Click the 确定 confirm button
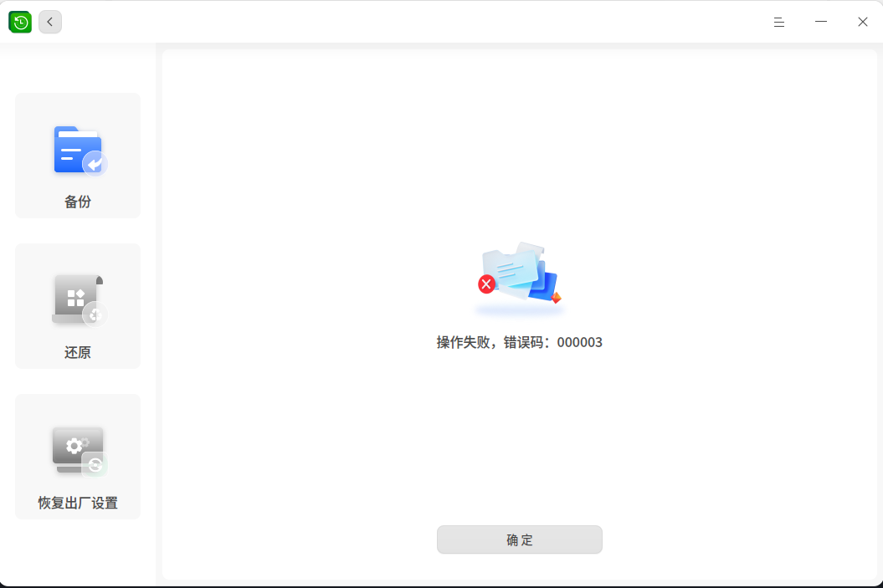The image size is (883, 588). point(519,539)
